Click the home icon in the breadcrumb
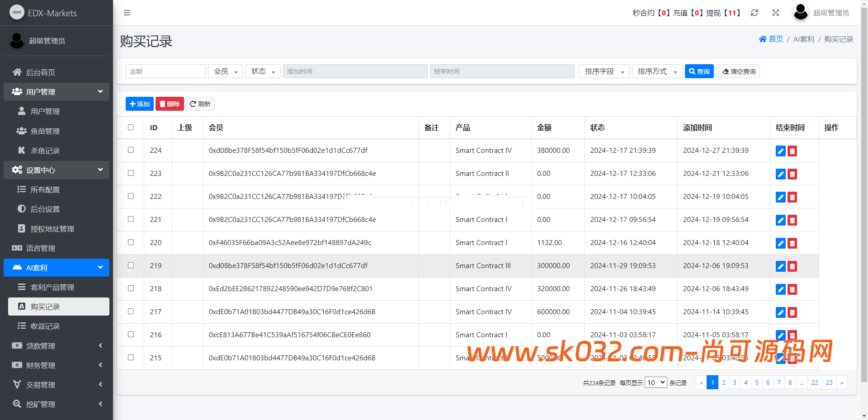868x420 pixels. (x=763, y=39)
